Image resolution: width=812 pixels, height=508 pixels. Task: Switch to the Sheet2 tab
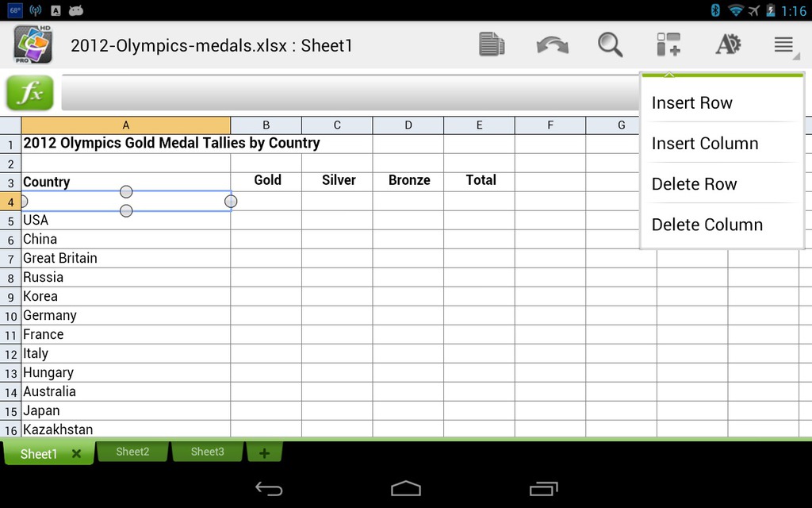(x=132, y=452)
